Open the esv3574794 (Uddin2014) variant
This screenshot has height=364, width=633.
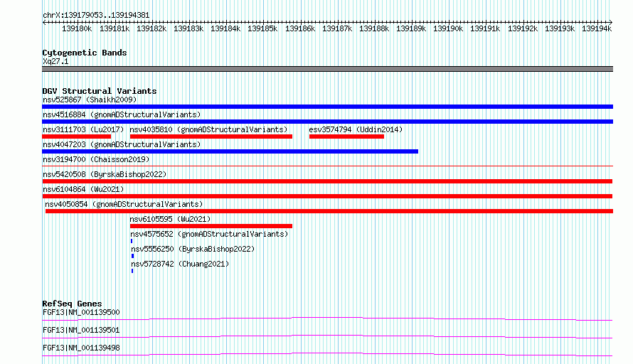click(x=356, y=129)
